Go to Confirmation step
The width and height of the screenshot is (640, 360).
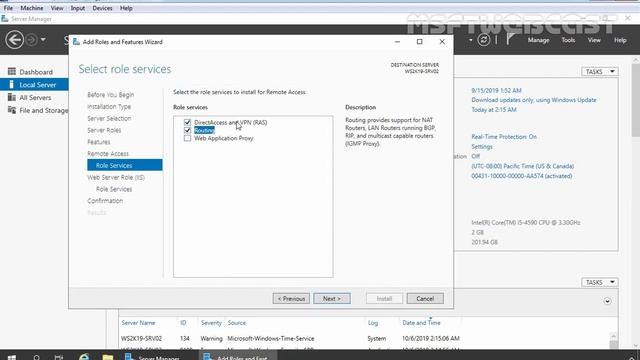(105, 201)
